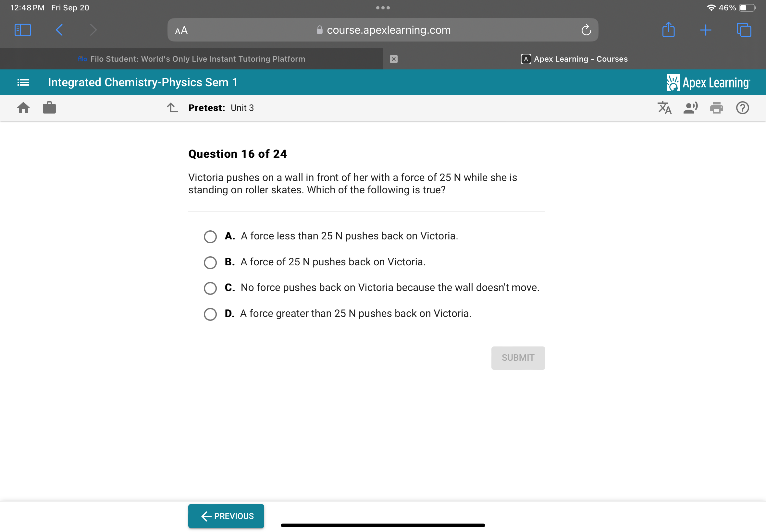Click the upload/share arrow icon
Screen dimensions: 766x532
[669, 30]
